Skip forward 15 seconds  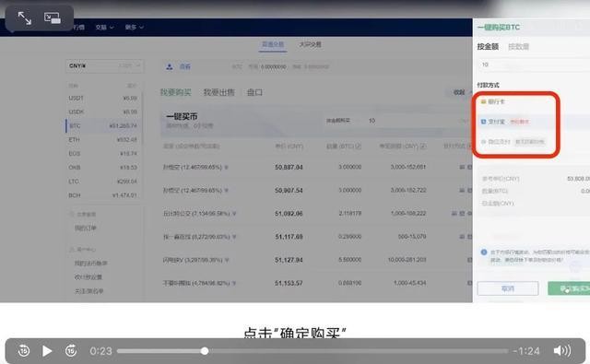pos(71,351)
